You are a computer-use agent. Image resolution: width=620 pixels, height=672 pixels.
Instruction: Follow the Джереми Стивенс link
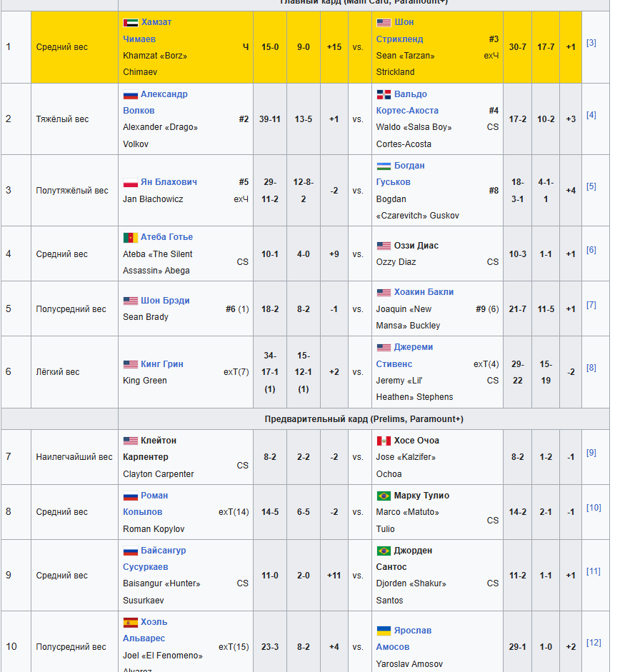(404, 356)
